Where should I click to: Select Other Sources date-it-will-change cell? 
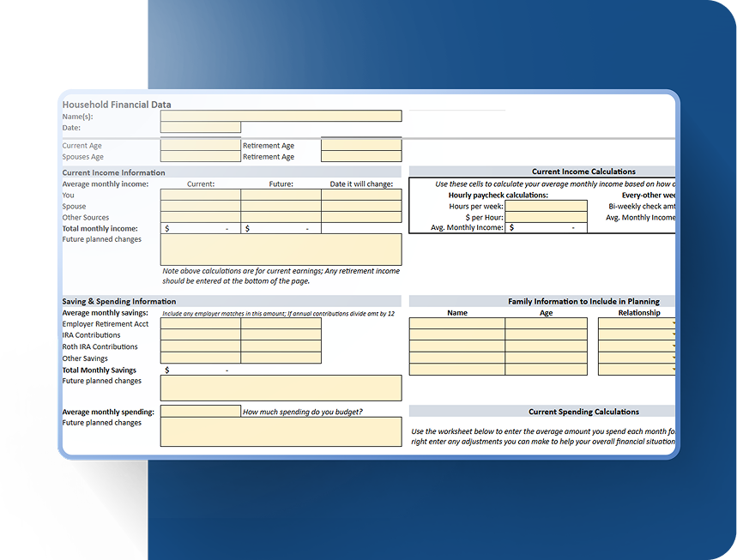click(360, 218)
